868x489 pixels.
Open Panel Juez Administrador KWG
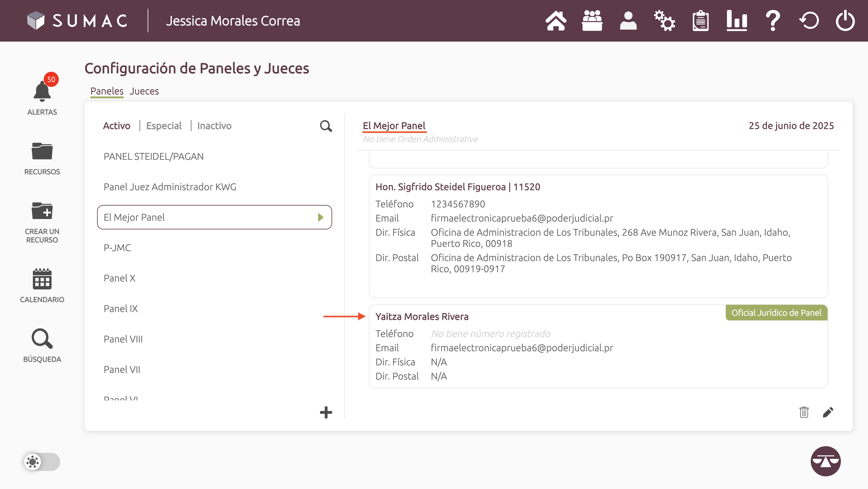(170, 187)
